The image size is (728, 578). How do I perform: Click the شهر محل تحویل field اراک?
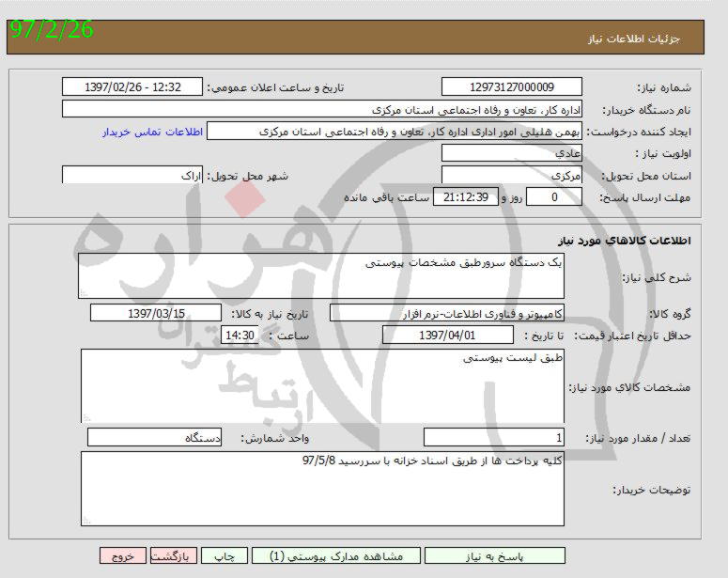132,175
